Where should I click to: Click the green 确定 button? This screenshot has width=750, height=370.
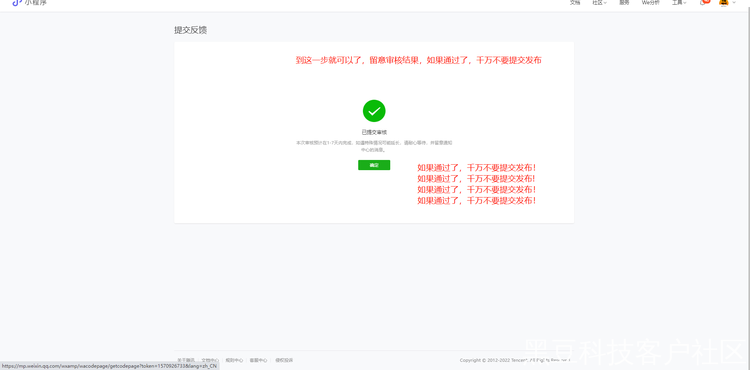coord(374,165)
